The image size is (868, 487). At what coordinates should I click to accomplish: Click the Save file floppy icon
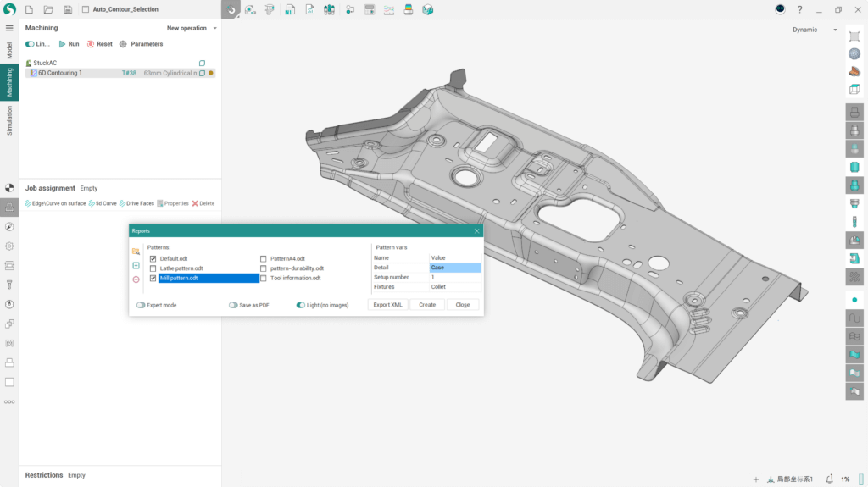coord(68,10)
